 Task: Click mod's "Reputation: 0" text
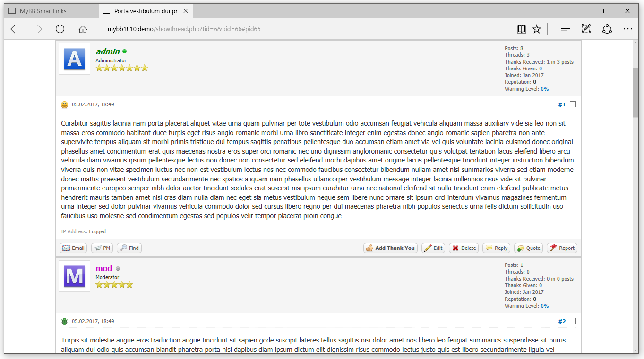[521, 299]
